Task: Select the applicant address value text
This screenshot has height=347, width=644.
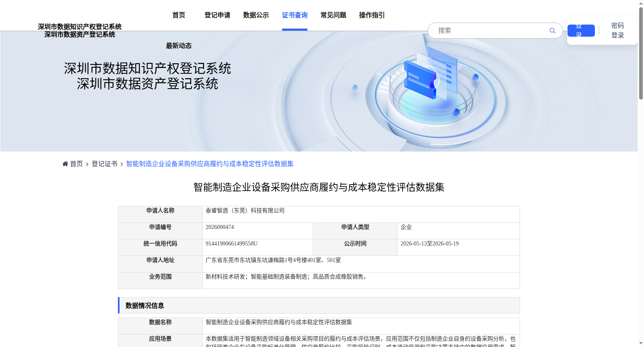Action: 273,260
